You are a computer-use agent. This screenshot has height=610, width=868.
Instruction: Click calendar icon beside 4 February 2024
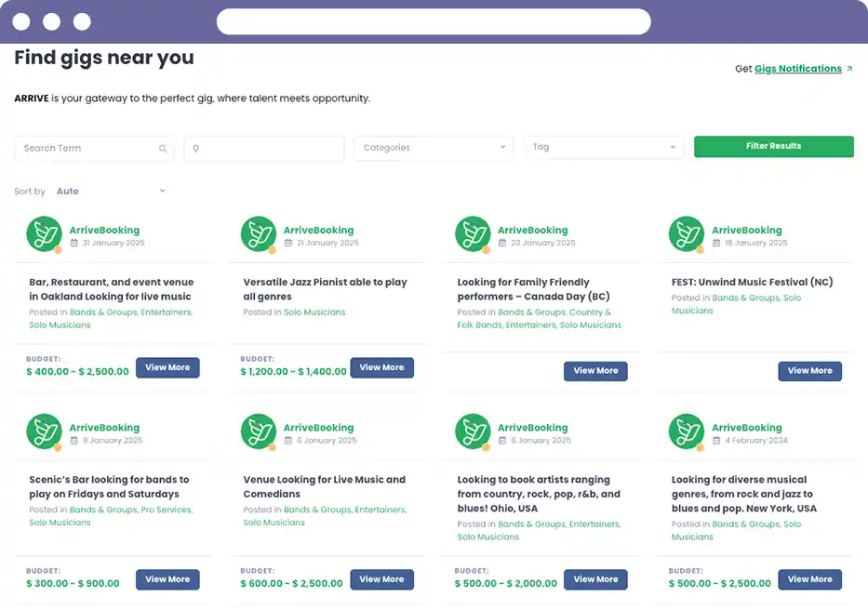tap(716, 440)
